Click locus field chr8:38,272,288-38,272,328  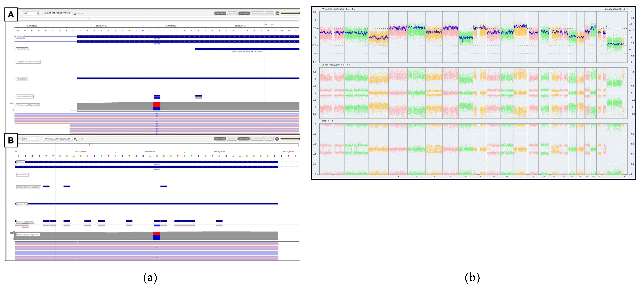tap(57, 13)
